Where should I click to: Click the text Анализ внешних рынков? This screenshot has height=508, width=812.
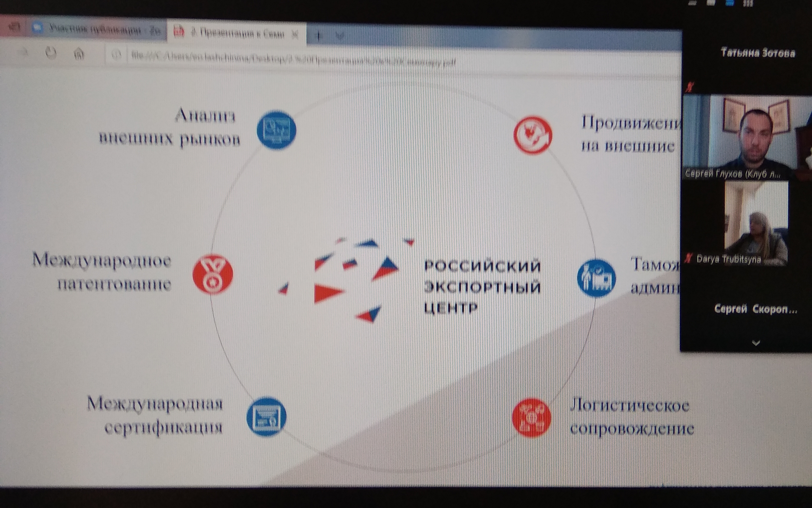(x=170, y=128)
